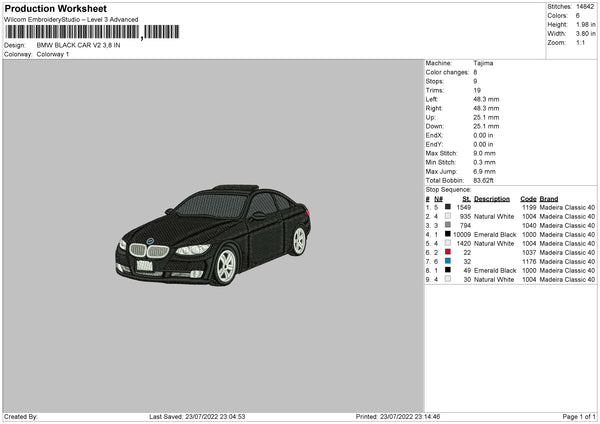Click the black swatch next to 10009 stitches

(447, 234)
